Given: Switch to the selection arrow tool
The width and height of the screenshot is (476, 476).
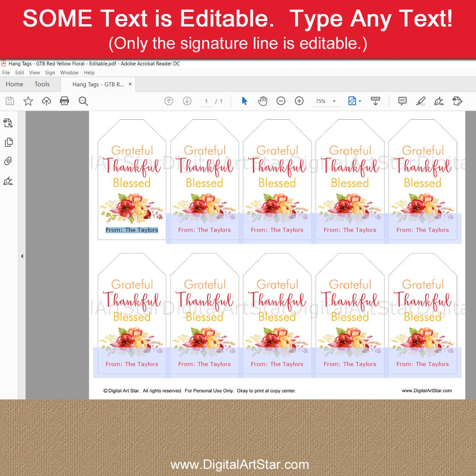Looking at the screenshot, I should [x=244, y=101].
